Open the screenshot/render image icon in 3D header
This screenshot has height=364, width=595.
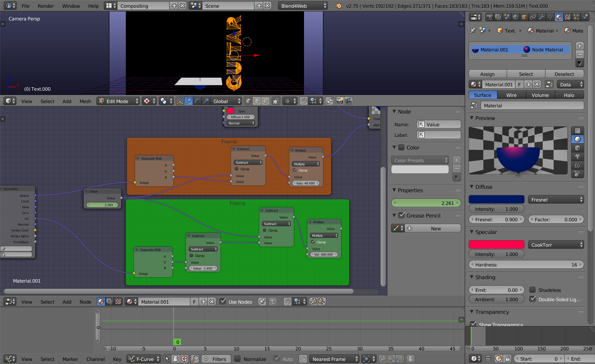(339, 101)
